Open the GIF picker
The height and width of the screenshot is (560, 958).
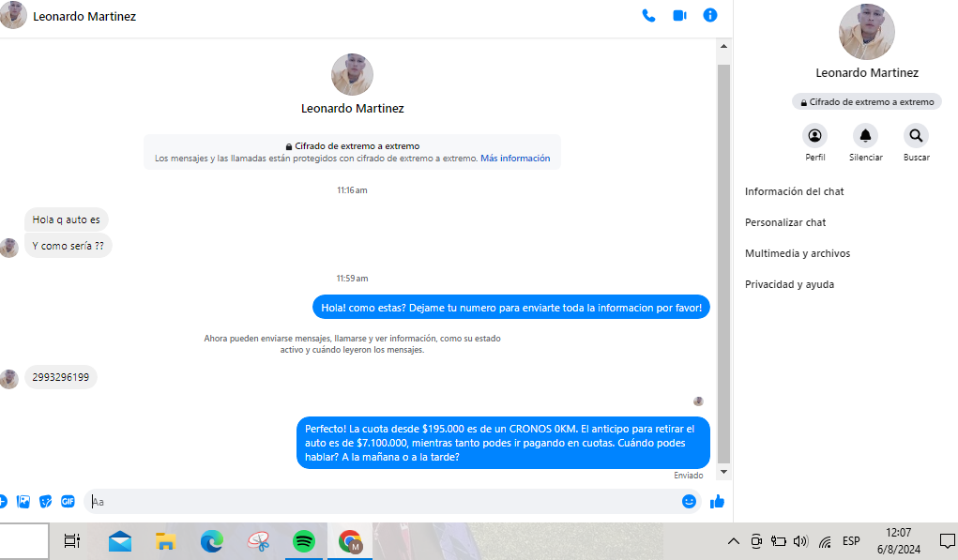68,501
